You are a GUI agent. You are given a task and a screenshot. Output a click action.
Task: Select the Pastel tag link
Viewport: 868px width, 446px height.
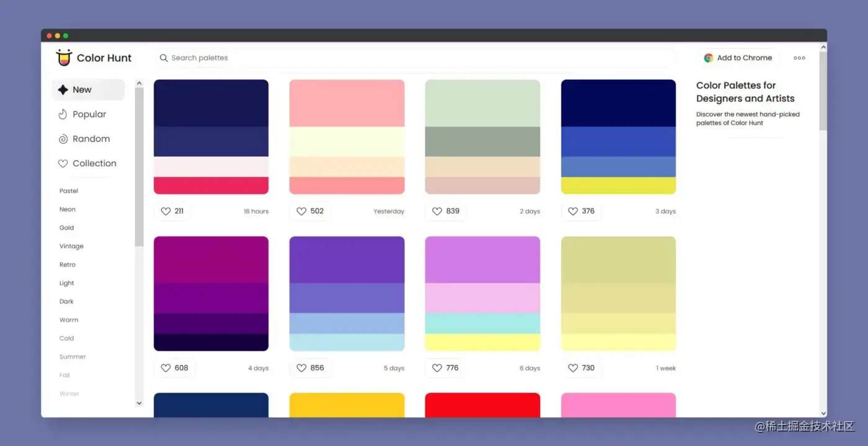[x=69, y=191]
